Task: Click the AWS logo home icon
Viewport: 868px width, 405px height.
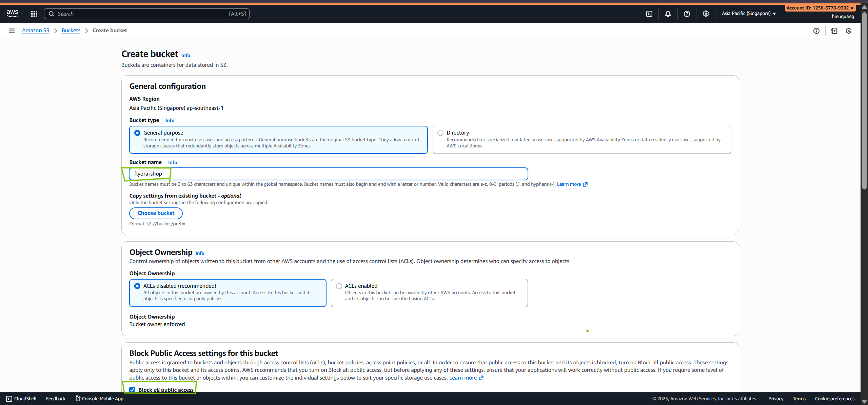Action: click(12, 14)
